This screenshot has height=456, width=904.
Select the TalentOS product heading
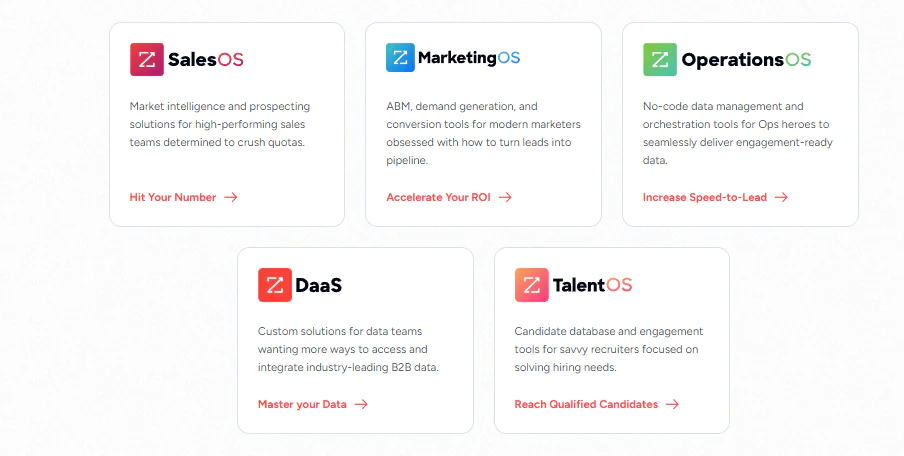pos(592,285)
